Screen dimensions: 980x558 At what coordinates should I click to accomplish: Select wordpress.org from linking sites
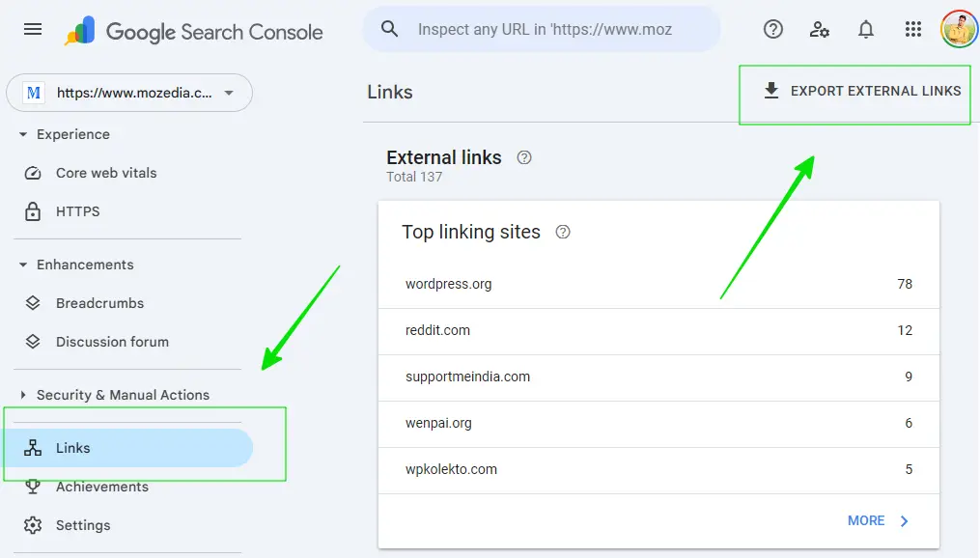tap(448, 284)
